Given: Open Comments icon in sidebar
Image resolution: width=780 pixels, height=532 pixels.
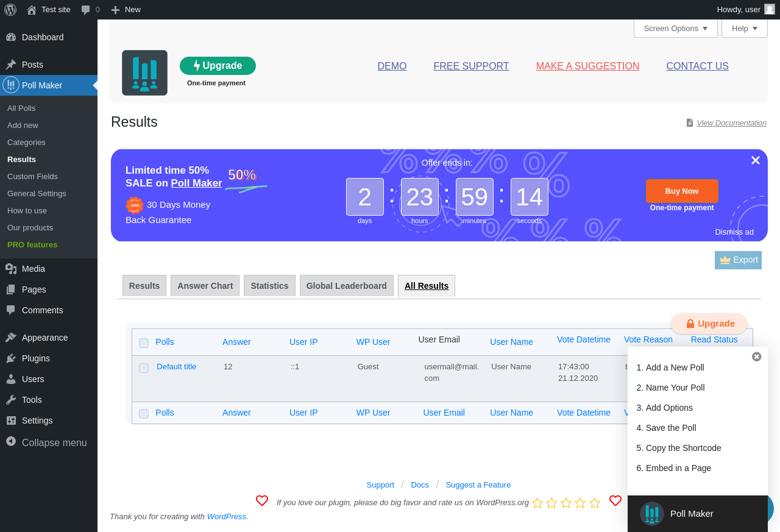Looking at the screenshot, I should click(11, 310).
